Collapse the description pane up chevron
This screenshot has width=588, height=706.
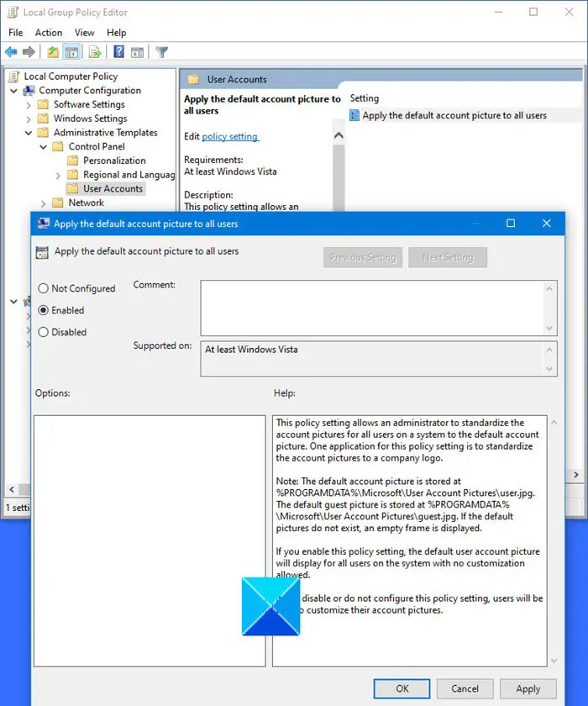[339, 135]
